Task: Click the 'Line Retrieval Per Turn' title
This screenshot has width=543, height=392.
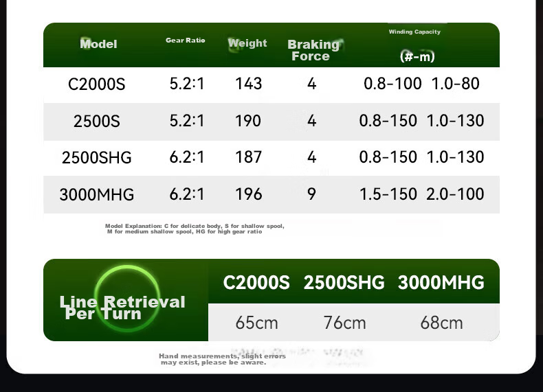Action: pyautogui.click(x=122, y=308)
